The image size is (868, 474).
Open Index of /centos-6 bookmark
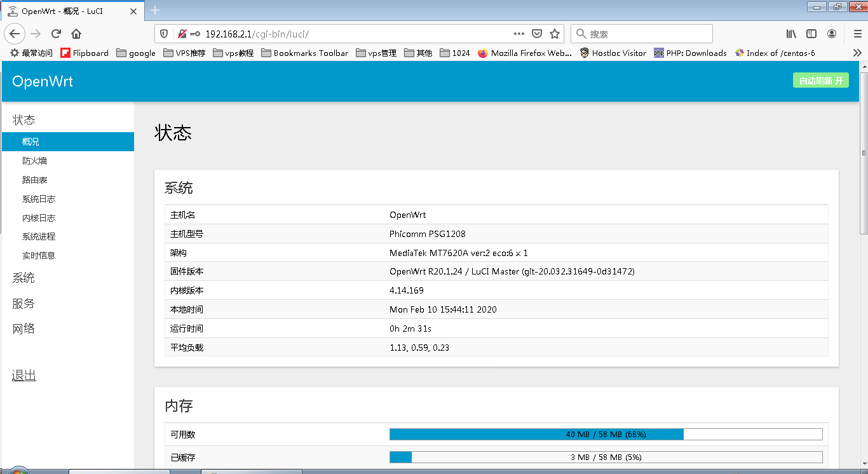775,53
